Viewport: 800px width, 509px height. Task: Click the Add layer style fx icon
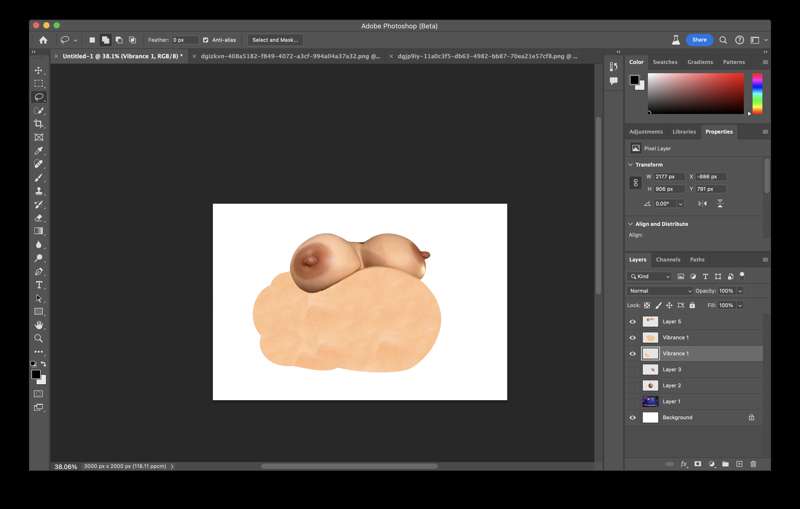pos(684,464)
